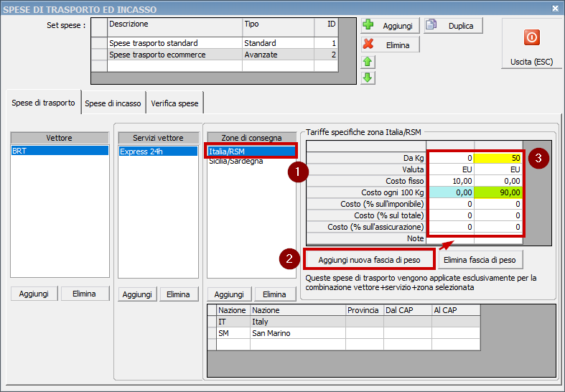Select the Italy row name cell
This screenshot has height=392, width=565.
(x=298, y=322)
